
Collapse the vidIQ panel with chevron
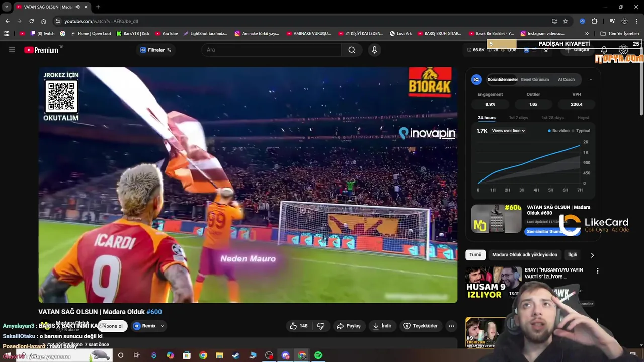pos(591,79)
